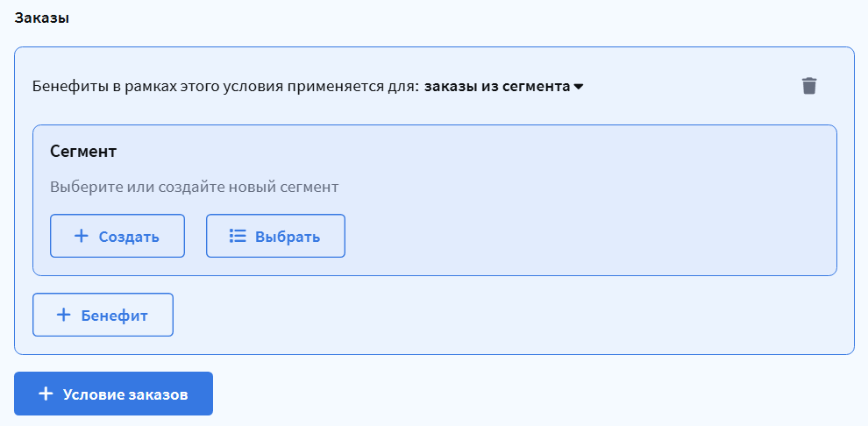The width and height of the screenshot is (868, 426).
Task: Expand the caret next to заказы из сегмента
Action: 578,87
